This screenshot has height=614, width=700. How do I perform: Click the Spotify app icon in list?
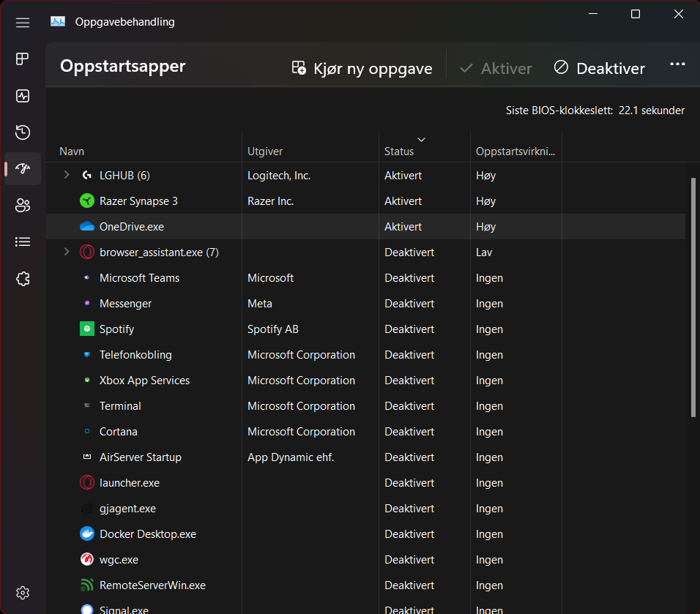pyautogui.click(x=87, y=329)
